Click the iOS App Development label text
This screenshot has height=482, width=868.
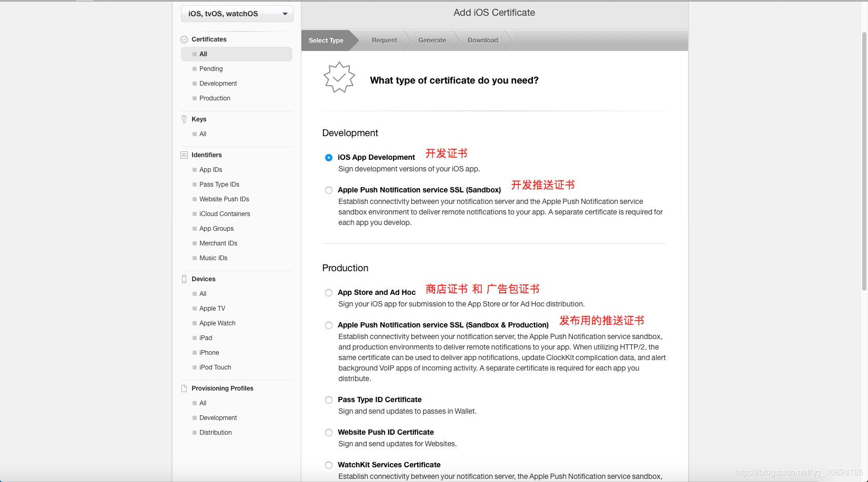[x=376, y=157]
